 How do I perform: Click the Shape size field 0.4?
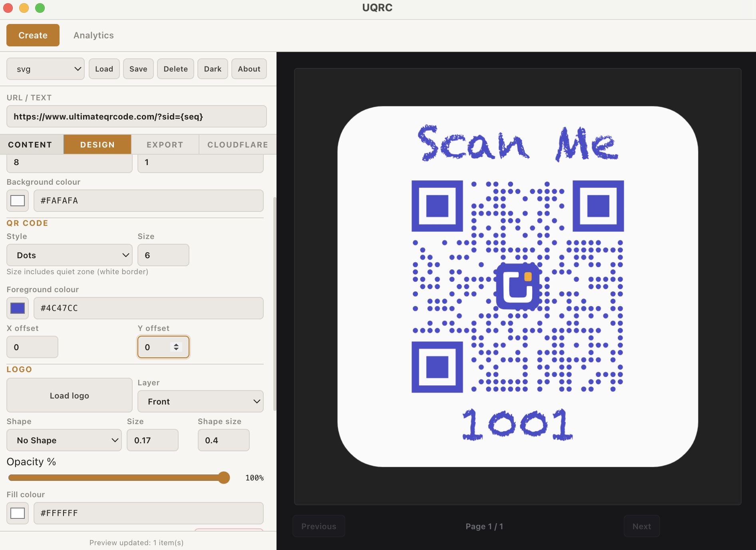[224, 440]
